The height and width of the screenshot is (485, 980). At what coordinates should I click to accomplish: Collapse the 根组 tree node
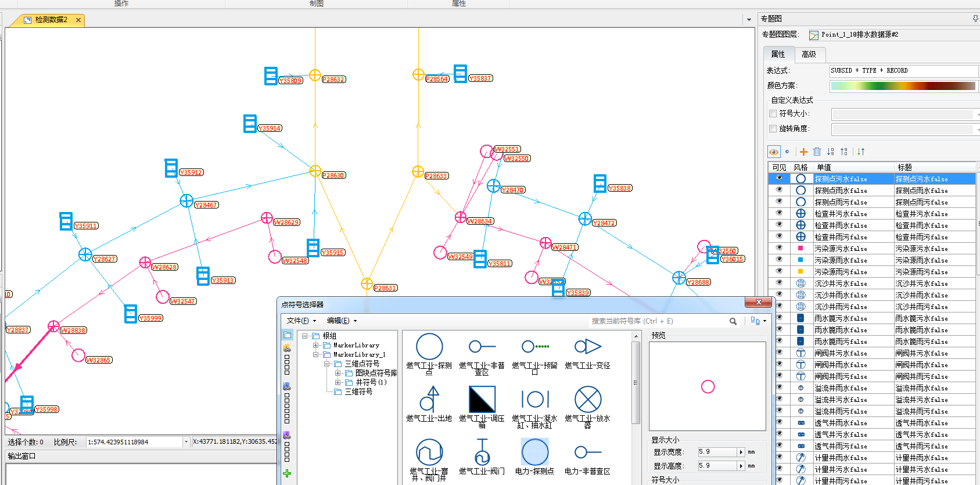(x=305, y=336)
